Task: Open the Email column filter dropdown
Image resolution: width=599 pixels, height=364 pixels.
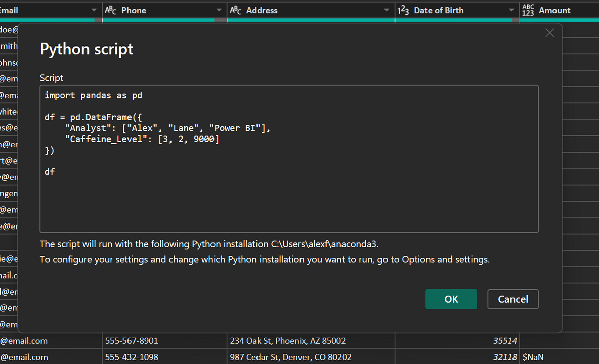Action: coord(94,10)
